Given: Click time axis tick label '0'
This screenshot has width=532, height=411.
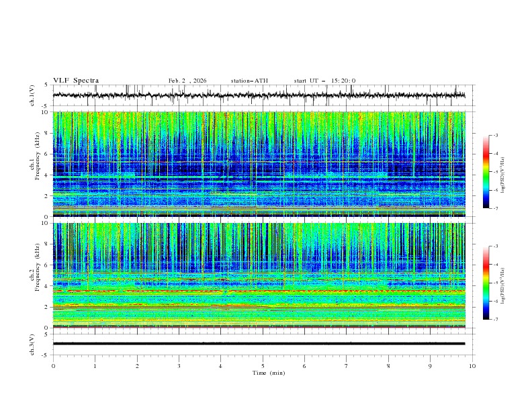Looking at the screenshot, I should click(53, 366).
